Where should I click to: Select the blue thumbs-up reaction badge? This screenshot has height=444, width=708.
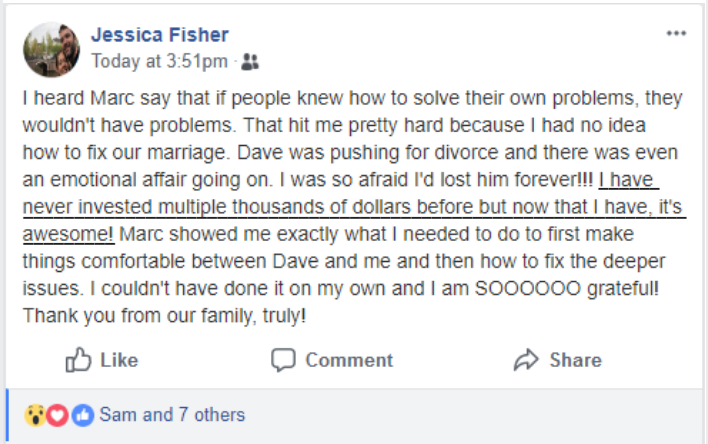pyautogui.click(x=82, y=415)
